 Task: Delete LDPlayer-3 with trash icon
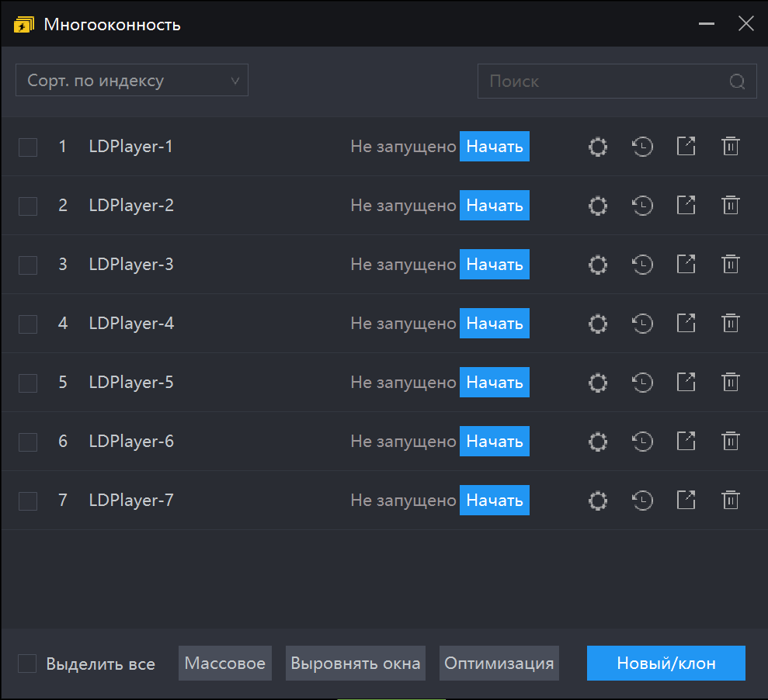730,265
